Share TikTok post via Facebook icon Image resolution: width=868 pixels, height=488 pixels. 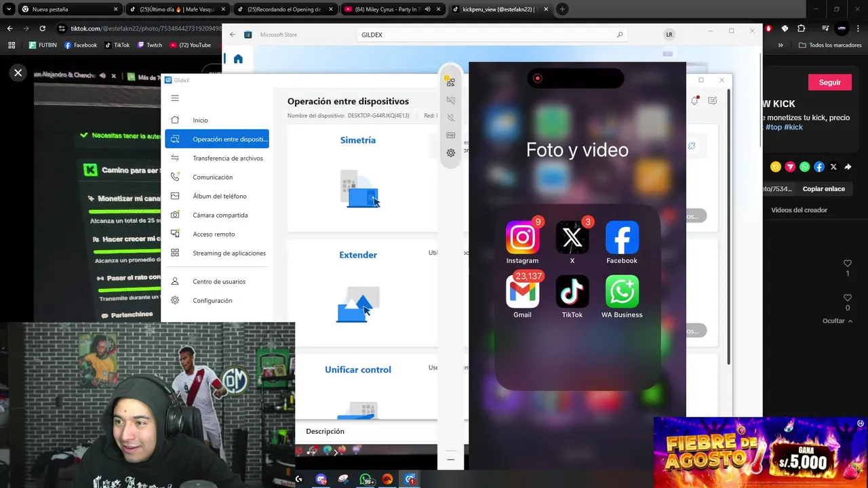point(819,167)
